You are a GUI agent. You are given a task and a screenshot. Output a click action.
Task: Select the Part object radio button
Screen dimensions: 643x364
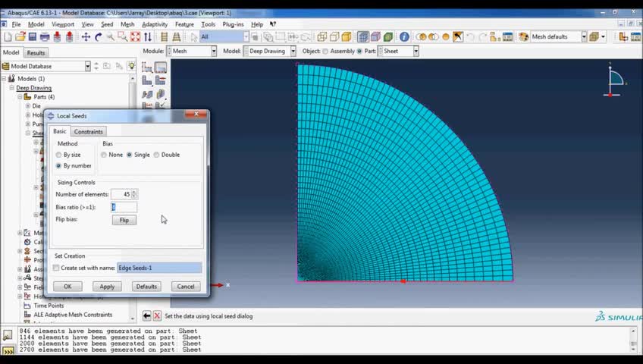(359, 52)
